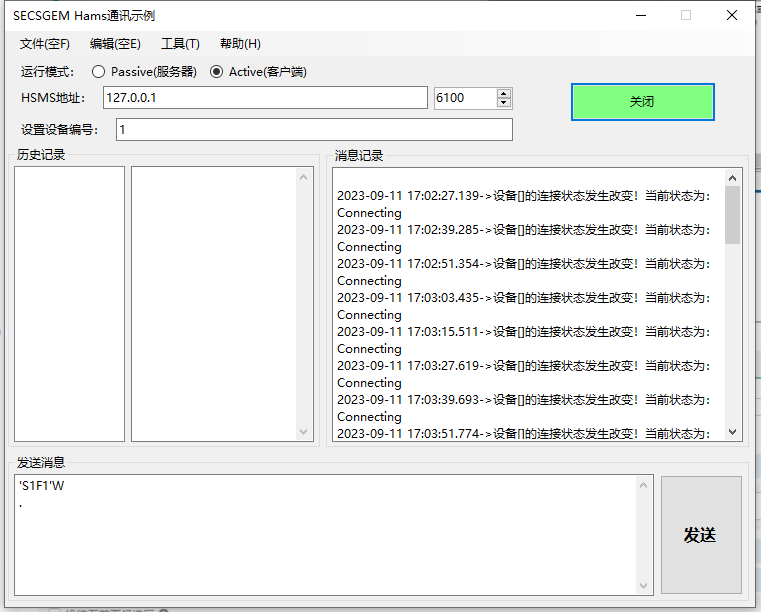The height and width of the screenshot is (612, 761).
Task: Click log entry timestamped 17:02:51.354
Action: click(x=524, y=272)
